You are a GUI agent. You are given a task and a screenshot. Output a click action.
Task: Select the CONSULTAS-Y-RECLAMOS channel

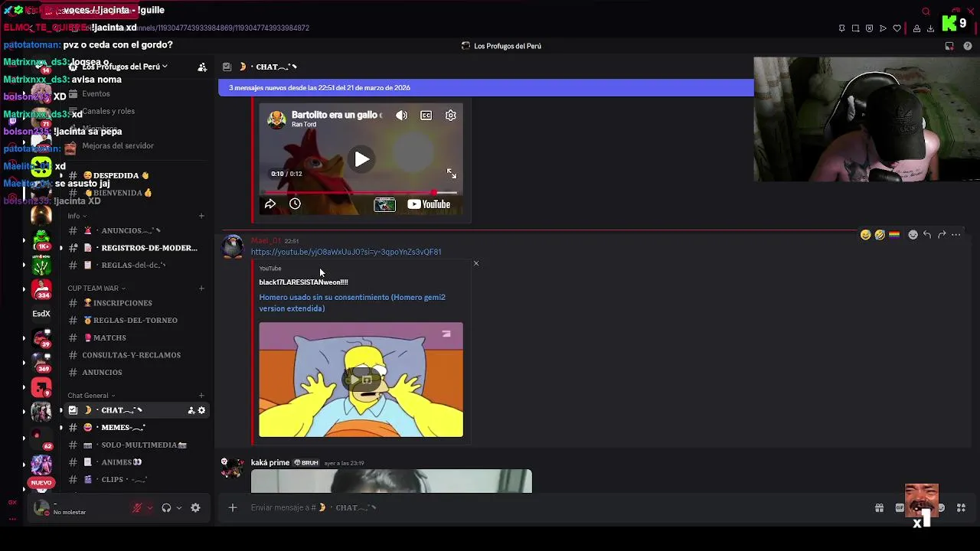coord(135,355)
